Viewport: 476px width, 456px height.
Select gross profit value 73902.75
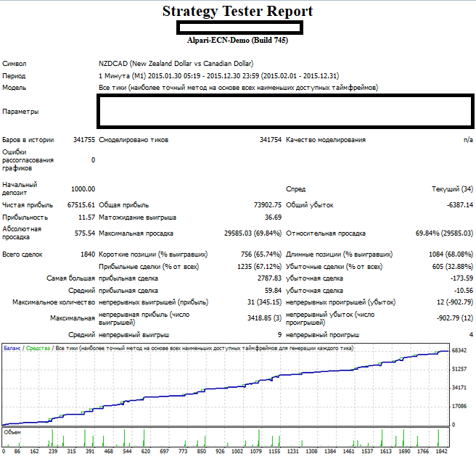(268, 205)
